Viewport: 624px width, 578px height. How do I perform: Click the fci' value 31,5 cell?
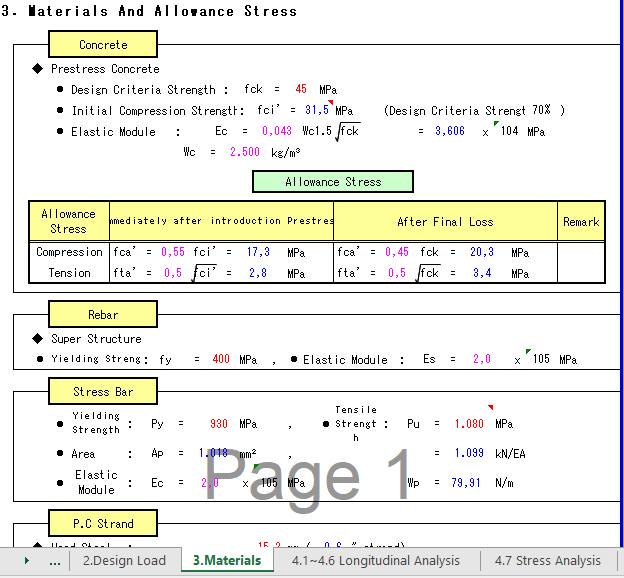click(317, 111)
